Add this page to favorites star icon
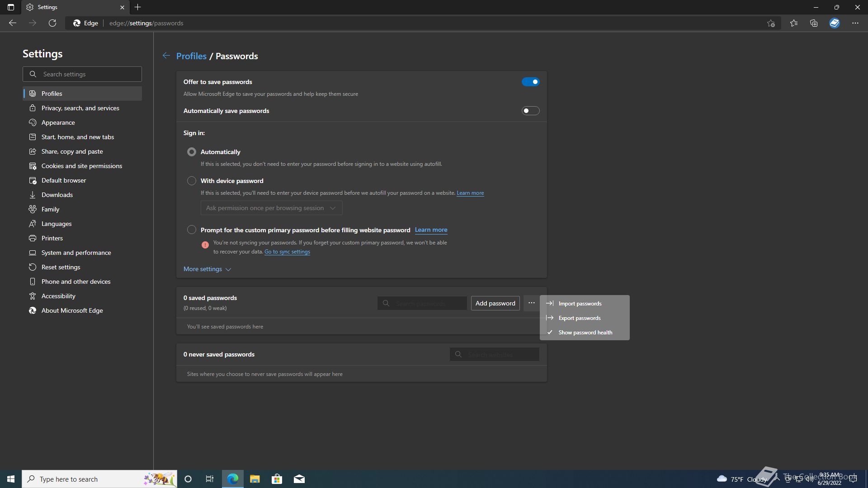Image resolution: width=868 pixels, height=488 pixels. (771, 23)
